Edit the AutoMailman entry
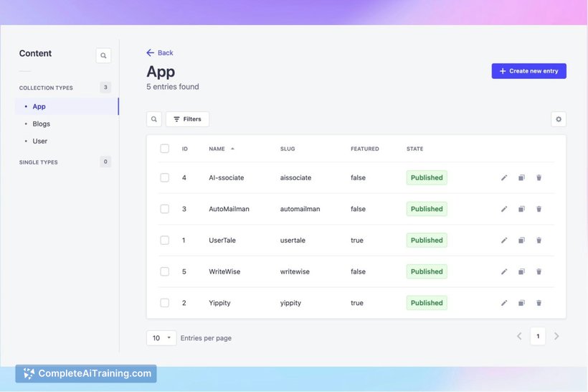 coord(504,209)
